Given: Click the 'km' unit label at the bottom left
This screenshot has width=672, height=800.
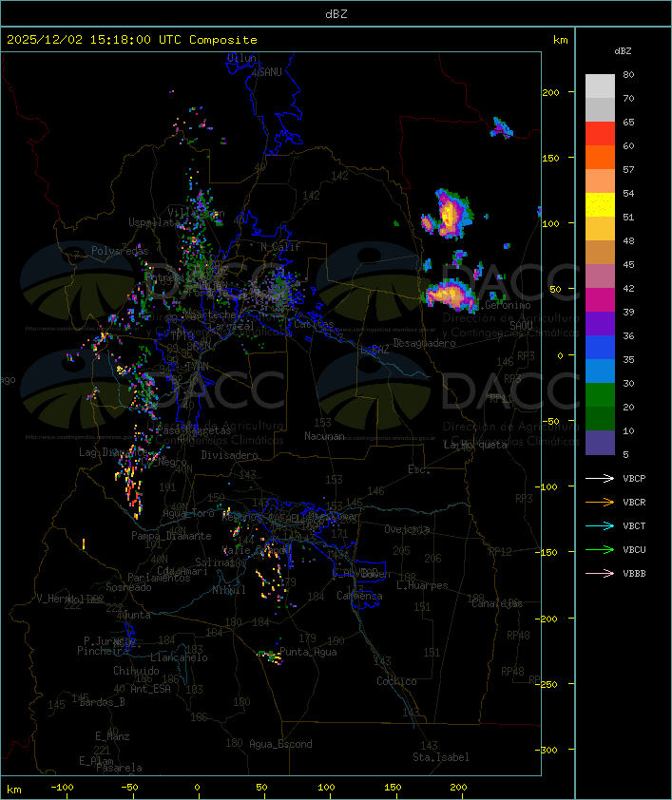Looking at the screenshot, I should [14, 790].
